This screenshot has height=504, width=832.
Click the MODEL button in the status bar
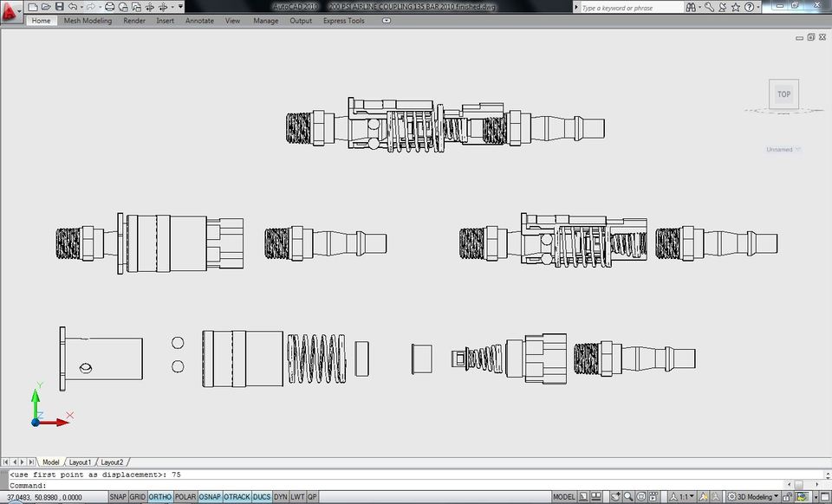[x=564, y=496]
